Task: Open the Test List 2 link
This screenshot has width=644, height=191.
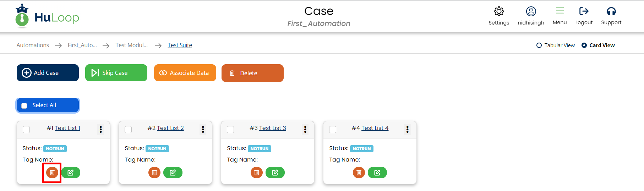Action: [170, 128]
